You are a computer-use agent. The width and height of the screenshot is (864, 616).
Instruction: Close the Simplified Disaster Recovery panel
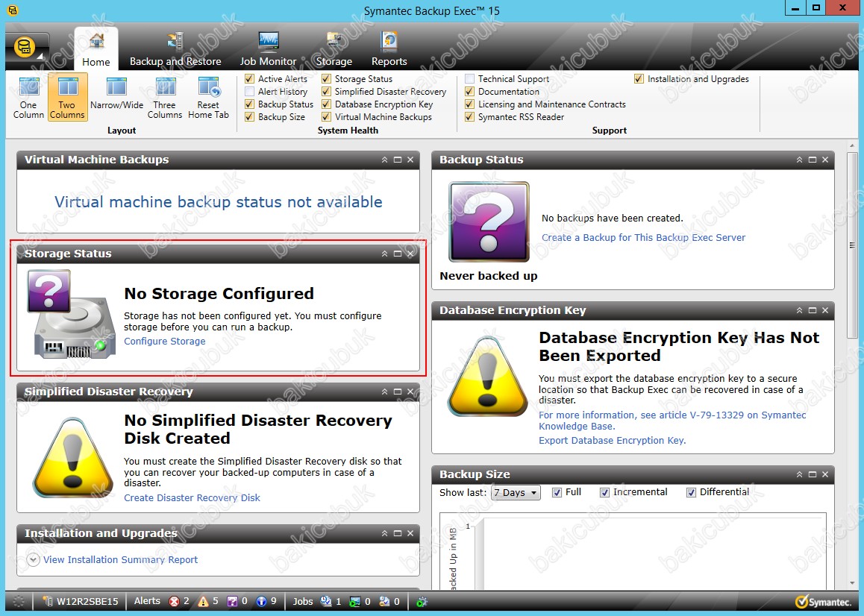(x=410, y=392)
